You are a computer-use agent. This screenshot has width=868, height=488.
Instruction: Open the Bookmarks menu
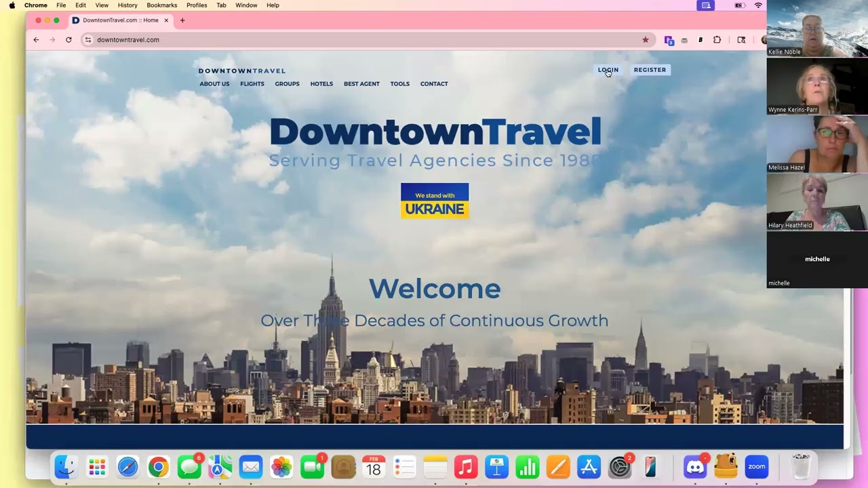pyautogui.click(x=162, y=5)
